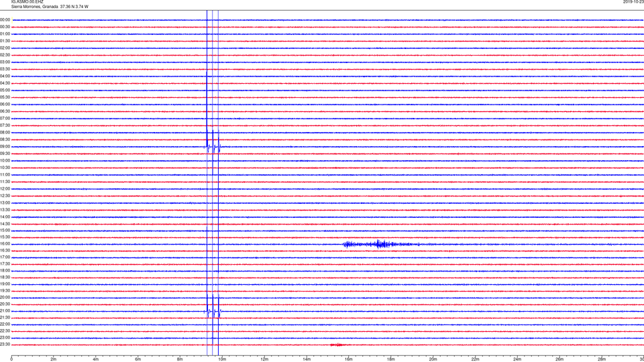The image size is (644, 362).
Task: Click the 28m tick on the minutes axis
Action: click(x=602, y=359)
